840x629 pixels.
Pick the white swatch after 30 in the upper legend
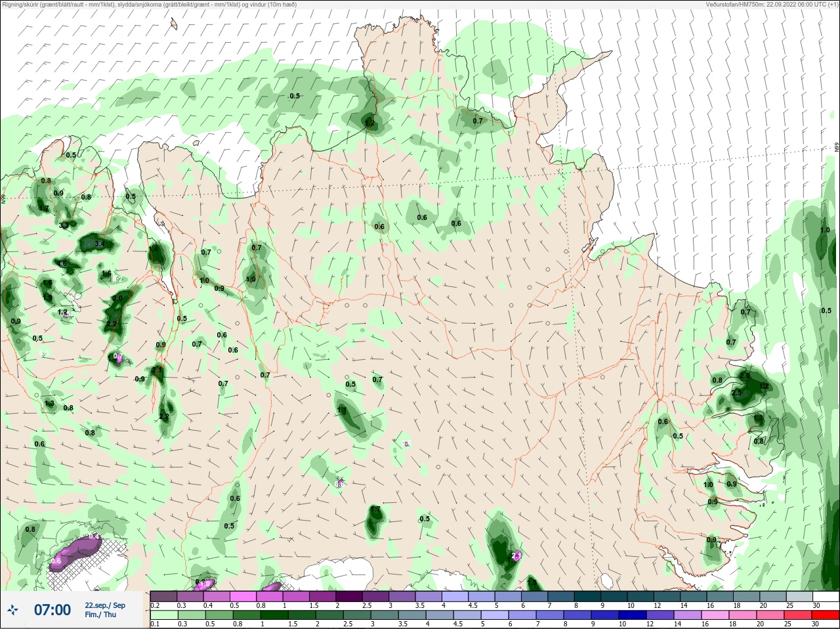[826, 596]
